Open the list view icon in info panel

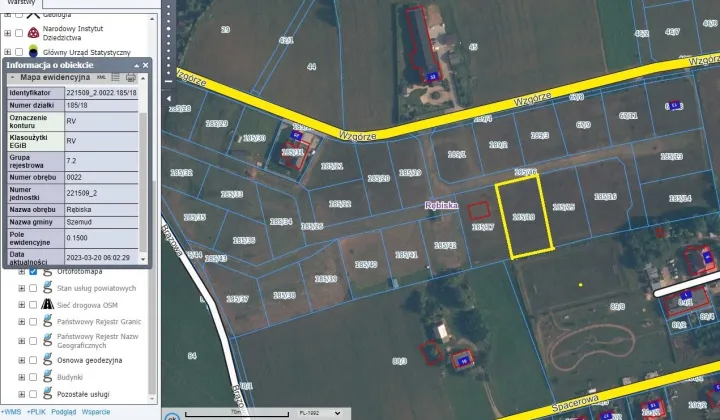point(115,78)
